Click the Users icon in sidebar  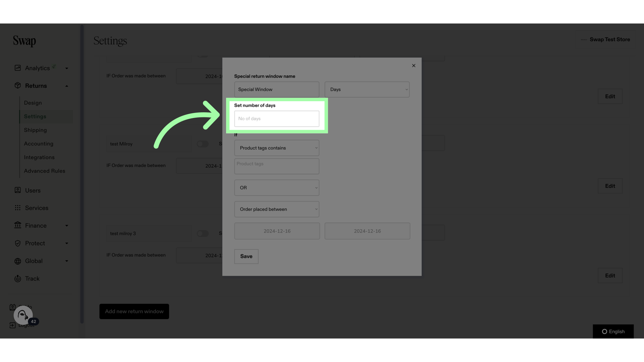click(x=18, y=190)
